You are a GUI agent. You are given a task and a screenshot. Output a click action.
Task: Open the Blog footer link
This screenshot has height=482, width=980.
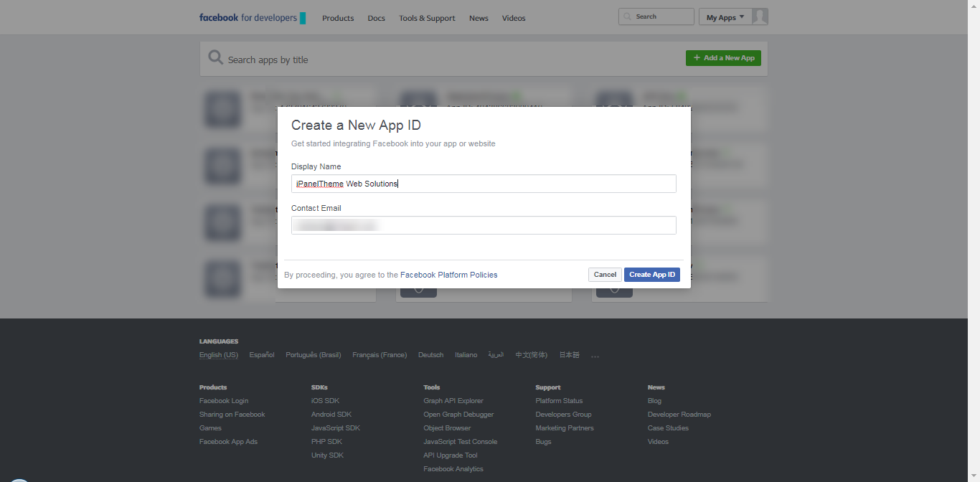(654, 401)
